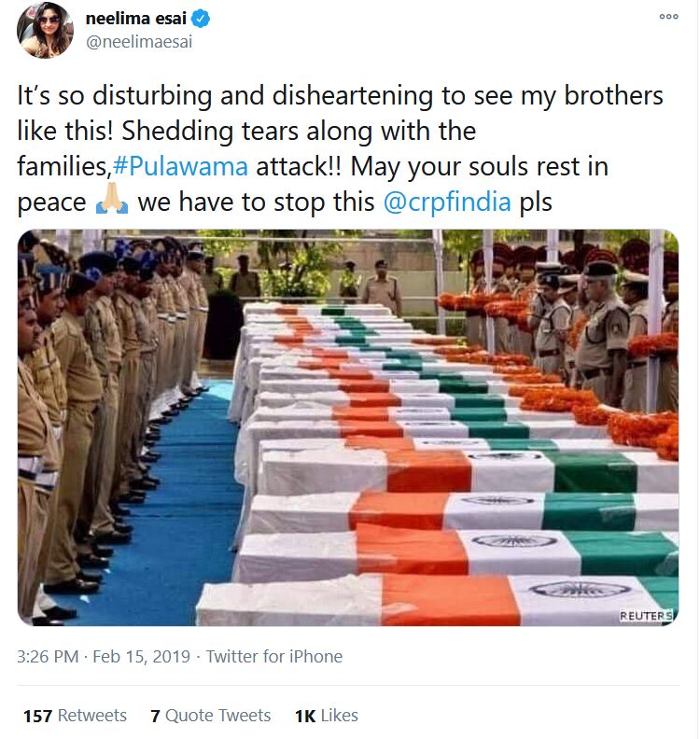Click the REUTERS watermark on photo
Image resolution: width=700 pixels, height=739 pixels.
pyautogui.click(x=646, y=616)
